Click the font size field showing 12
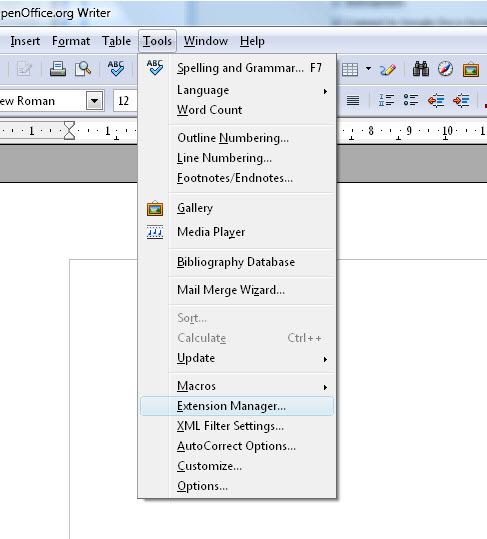Image resolution: width=487 pixels, height=539 pixels. tap(125, 101)
